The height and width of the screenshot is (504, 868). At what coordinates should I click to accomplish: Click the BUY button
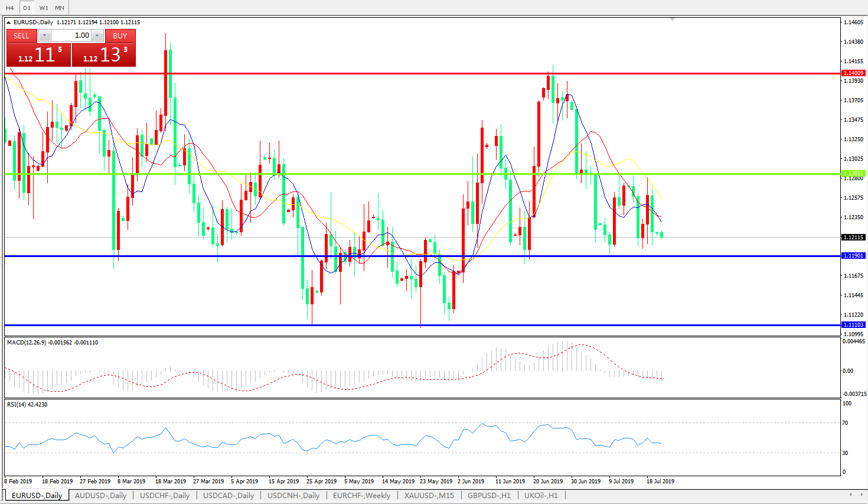click(x=120, y=35)
